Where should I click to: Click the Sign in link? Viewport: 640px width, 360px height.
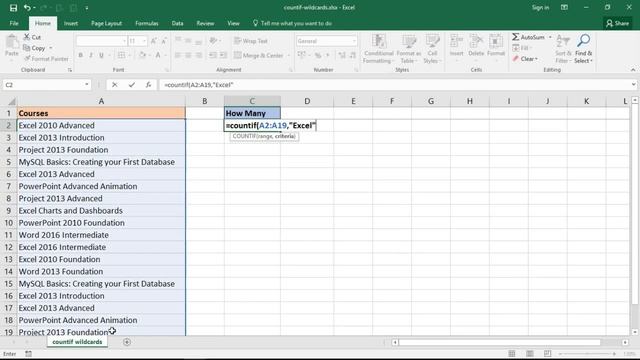pyautogui.click(x=540, y=7)
